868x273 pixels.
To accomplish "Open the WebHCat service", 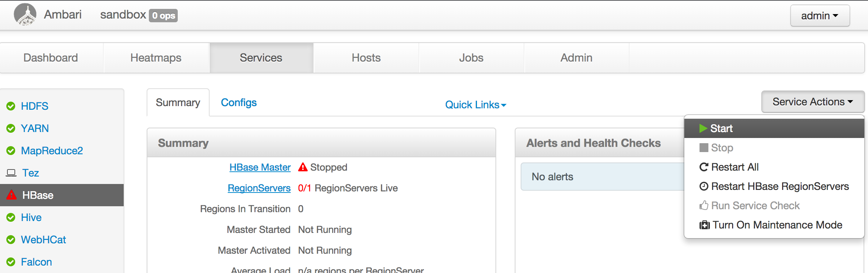I will (43, 240).
